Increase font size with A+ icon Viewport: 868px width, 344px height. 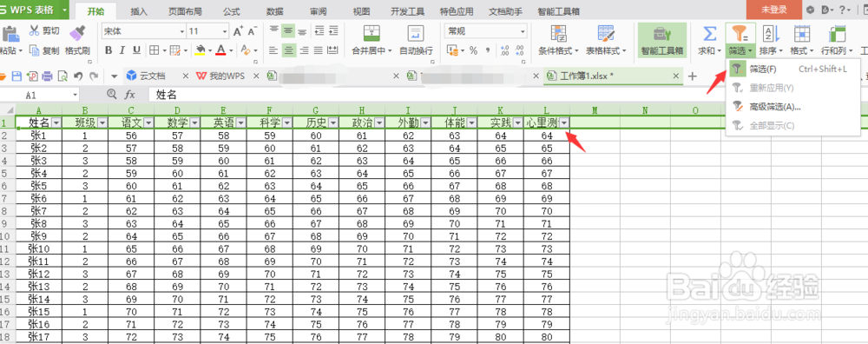click(x=238, y=31)
